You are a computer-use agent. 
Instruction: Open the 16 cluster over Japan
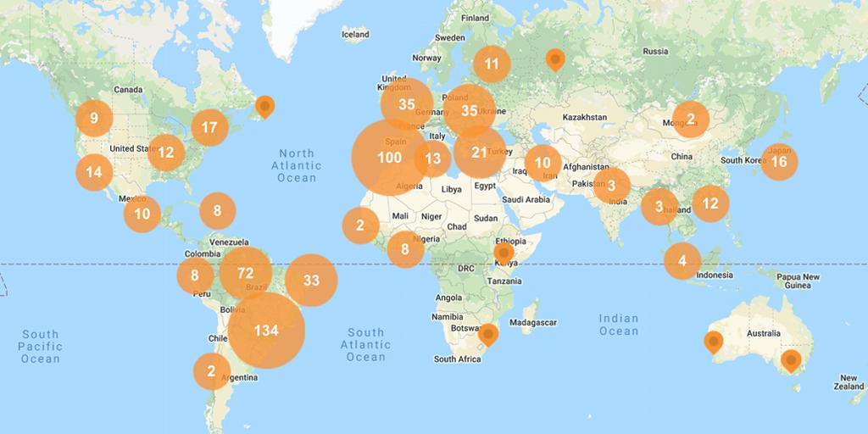tap(779, 162)
